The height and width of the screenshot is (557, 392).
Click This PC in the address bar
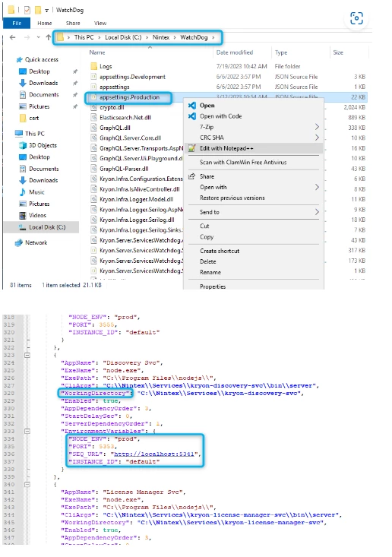pos(84,37)
